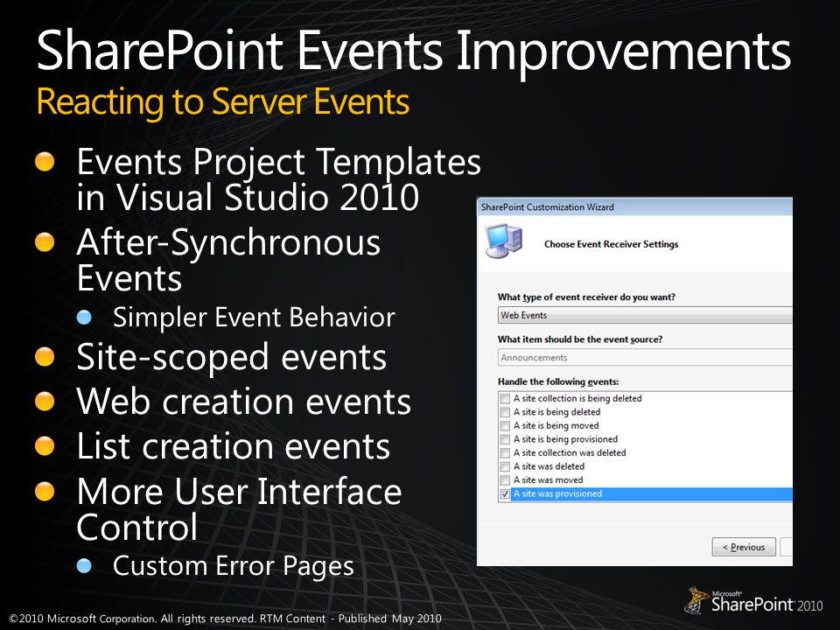The height and width of the screenshot is (630, 840).
Task: Enable 'A site was deleted' event
Action: coord(505,466)
